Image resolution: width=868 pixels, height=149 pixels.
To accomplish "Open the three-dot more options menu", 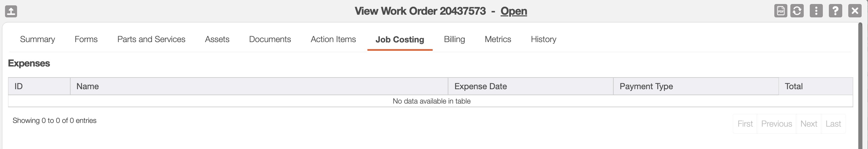I will [x=816, y=11].
